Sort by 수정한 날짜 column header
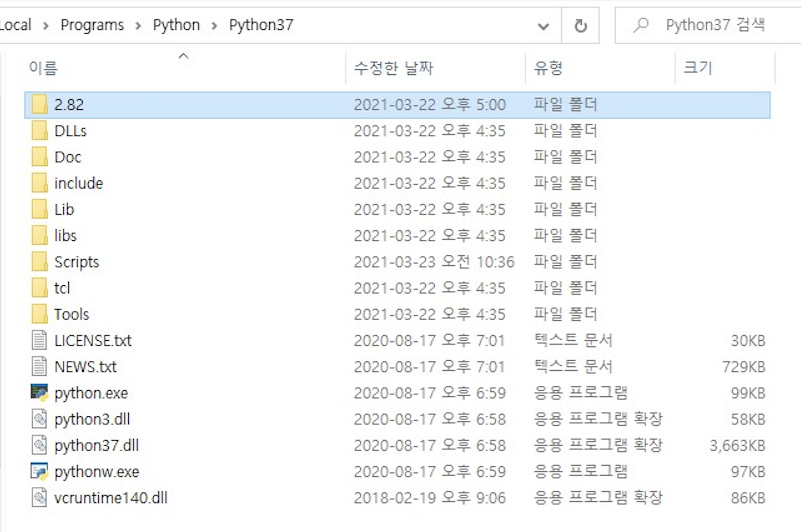The height and width of the screenshot is (532, 801). 394,68
